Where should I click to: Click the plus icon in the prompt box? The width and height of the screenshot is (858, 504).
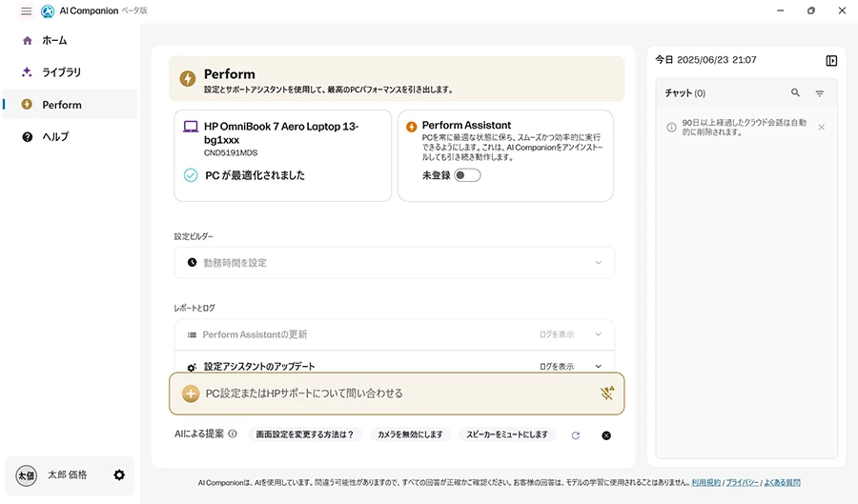click(x=191, y=393)
